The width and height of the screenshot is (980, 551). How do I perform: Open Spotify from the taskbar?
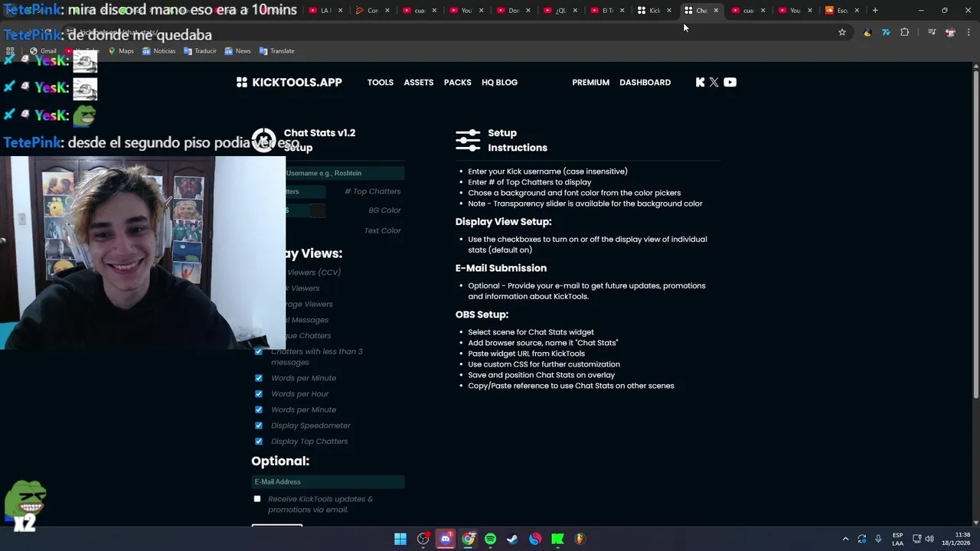[x=490, y=539]
